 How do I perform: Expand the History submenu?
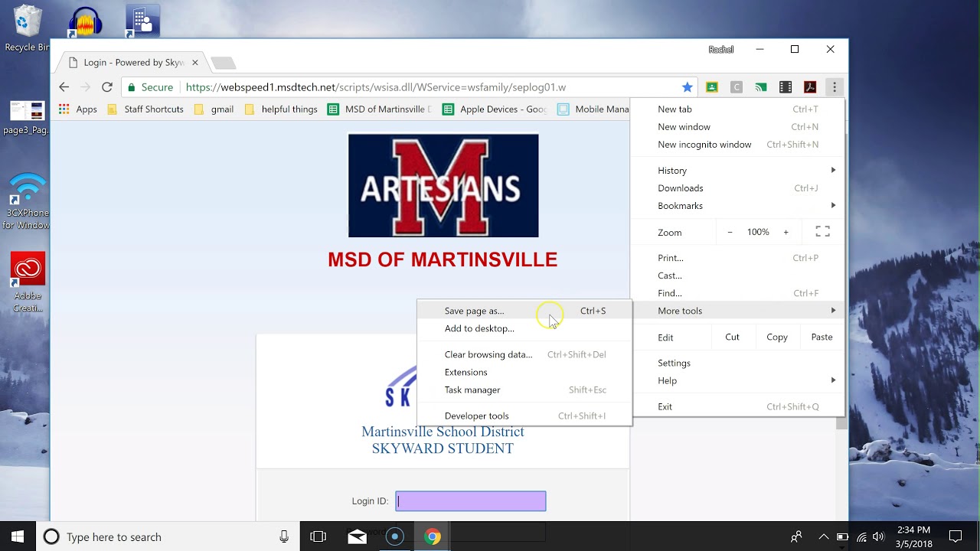[737, 171]
